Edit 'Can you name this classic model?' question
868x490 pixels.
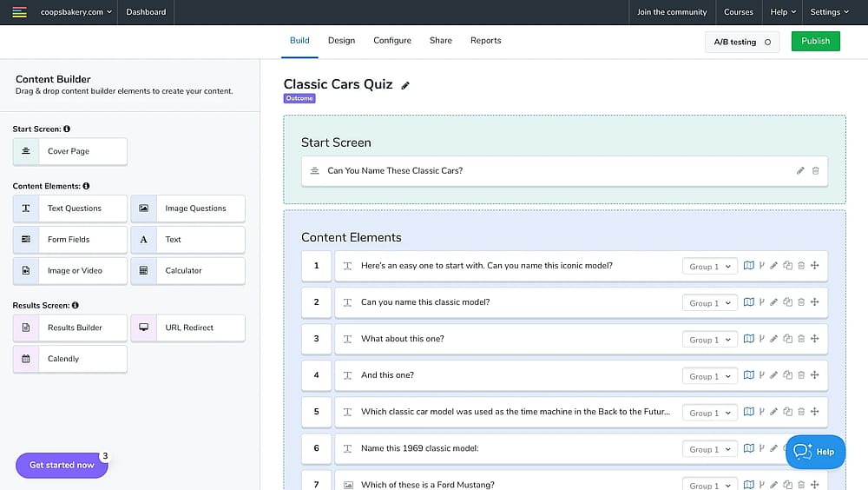coord(774,302)
